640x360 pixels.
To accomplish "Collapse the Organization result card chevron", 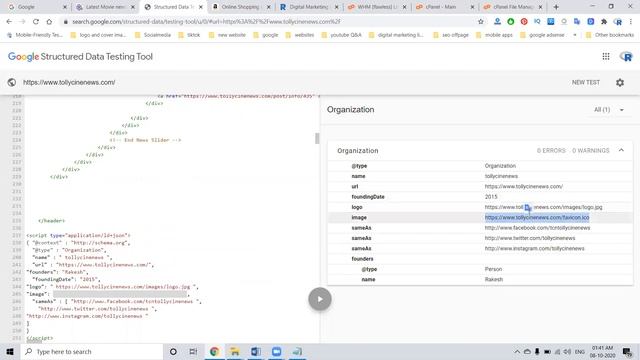I will pos(621,150).
